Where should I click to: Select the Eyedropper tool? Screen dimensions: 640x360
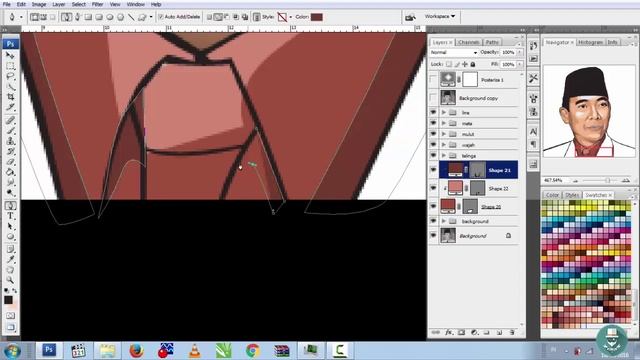10,259
